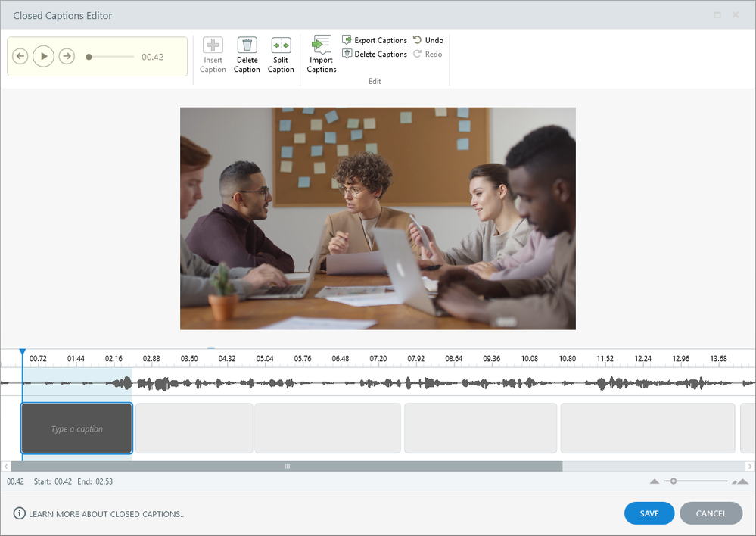Jump to the next caption with the right arrow
Screen dimensions: 756x536
67,56
